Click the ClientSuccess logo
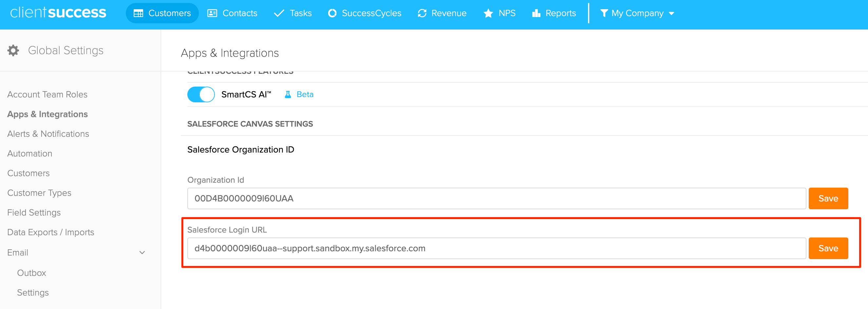Image resolution: width=868 pixels, height=309 pixels. pos(58,13)
